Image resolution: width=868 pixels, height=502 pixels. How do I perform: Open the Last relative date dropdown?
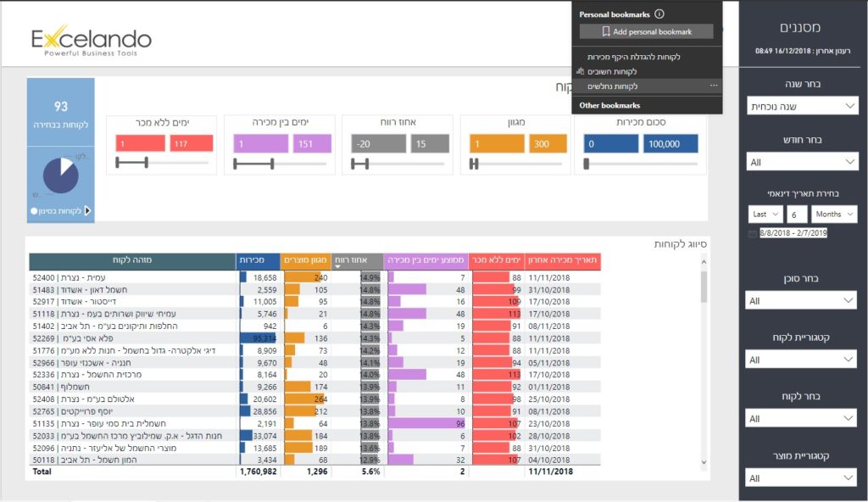[x=765, y=215]
